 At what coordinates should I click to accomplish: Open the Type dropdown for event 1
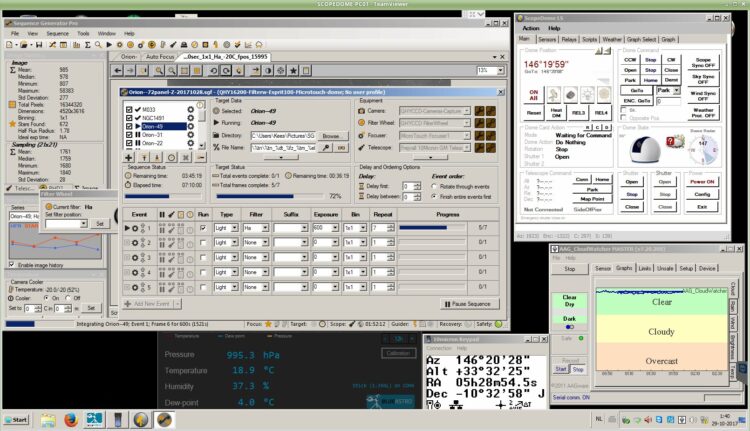pyautogui.click(x=234, y=228)
